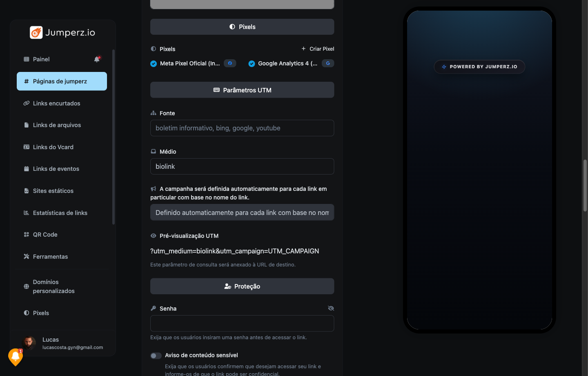
Task: Click the Jumperz.io logo
Action: 62,32
